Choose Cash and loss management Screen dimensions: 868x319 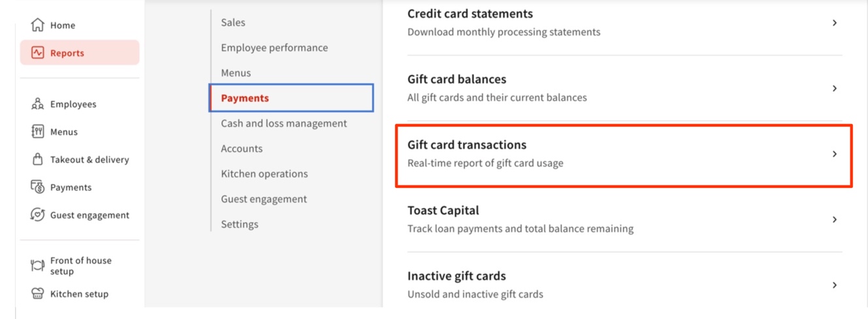(284, 123)
